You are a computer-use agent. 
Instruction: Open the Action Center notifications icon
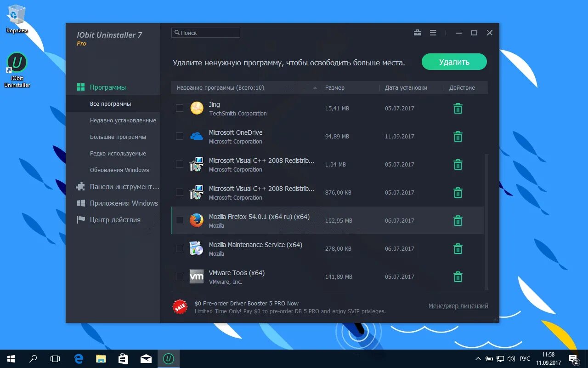[574, 359]
